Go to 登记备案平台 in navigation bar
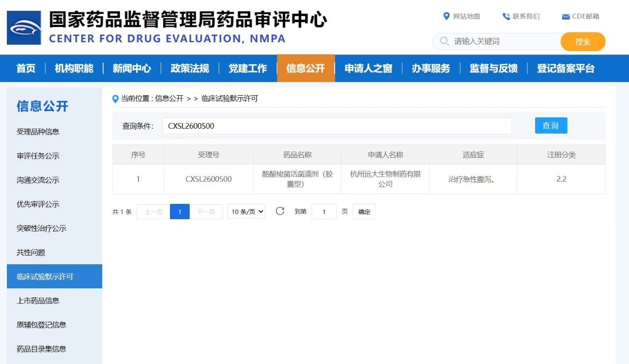The image size is (629, 364). pyautogui.click(x=566, y=68)
